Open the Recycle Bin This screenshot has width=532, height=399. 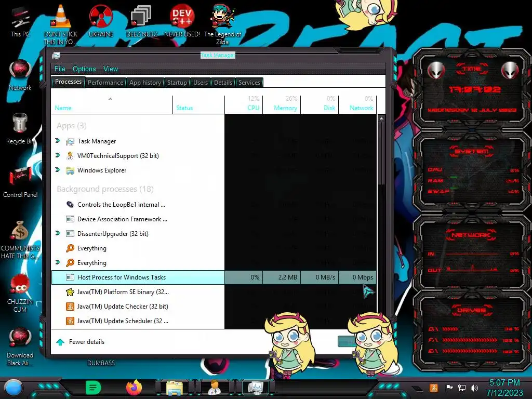tap(20, 128)
